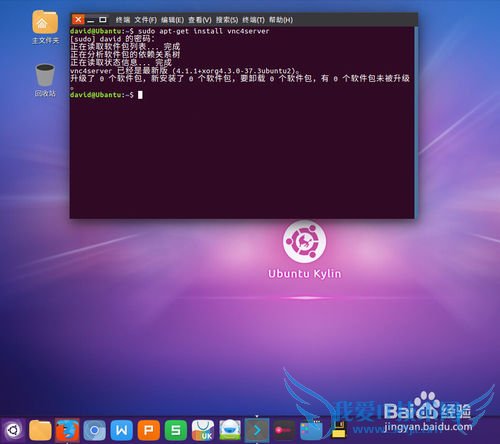
Task: Launch Chromium browser from the dock
Action: 94,430
